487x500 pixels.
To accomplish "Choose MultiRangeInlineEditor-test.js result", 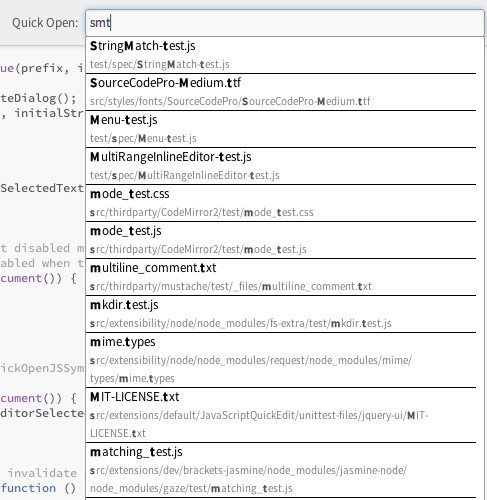I will pyautogui.click(x=281, y=166).
